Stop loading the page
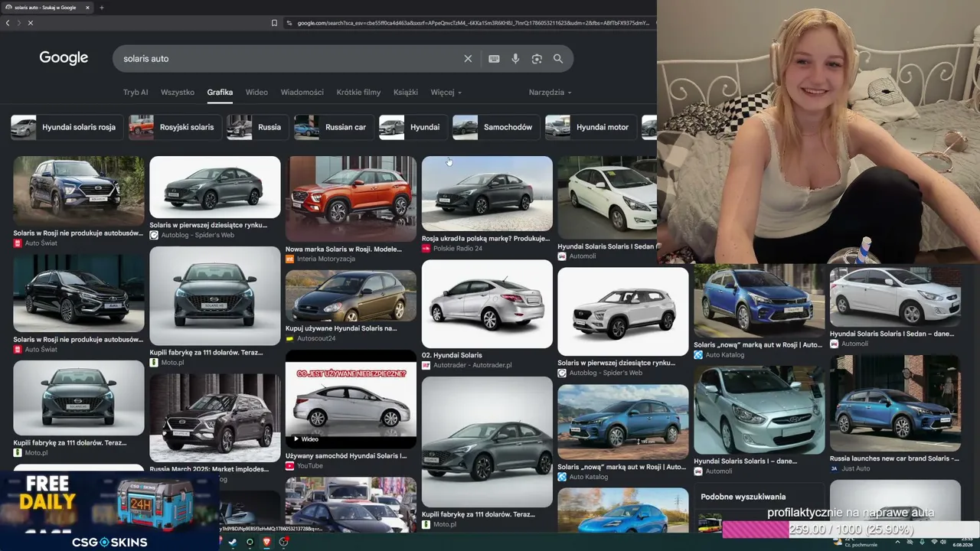This screenshot has height=551, width=980. 31,23
